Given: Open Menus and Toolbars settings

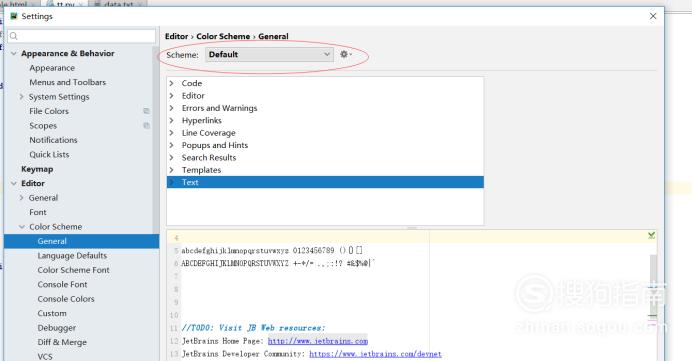Looking at the screenshot, I should pyautogui.click(x=68, y=82).
